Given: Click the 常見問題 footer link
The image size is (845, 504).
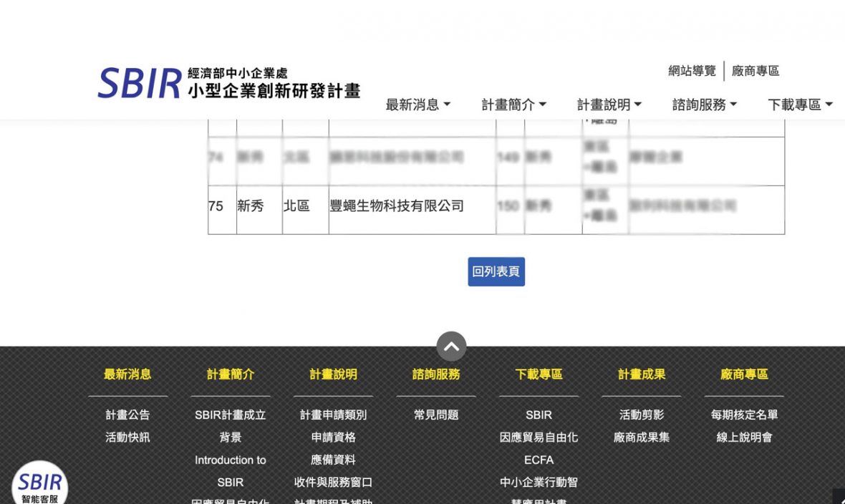Looking at the screenshot, I should [x=436, y=415].
